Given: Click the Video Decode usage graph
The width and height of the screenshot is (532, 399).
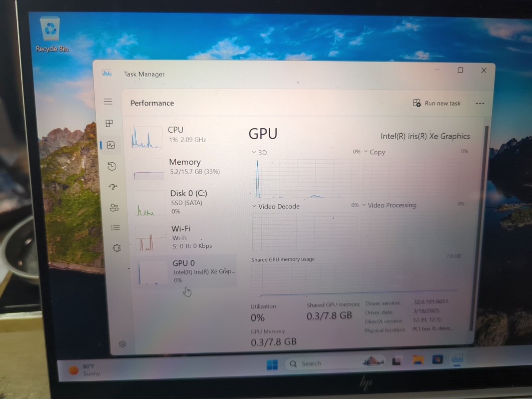Looking at the screenshot, I should click(304, 231).
